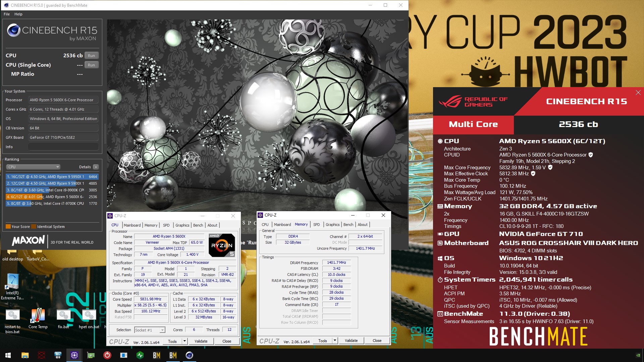Switch to Cinebench in the taskbar
Screen dimensions: 644x362
pos(190,355)
